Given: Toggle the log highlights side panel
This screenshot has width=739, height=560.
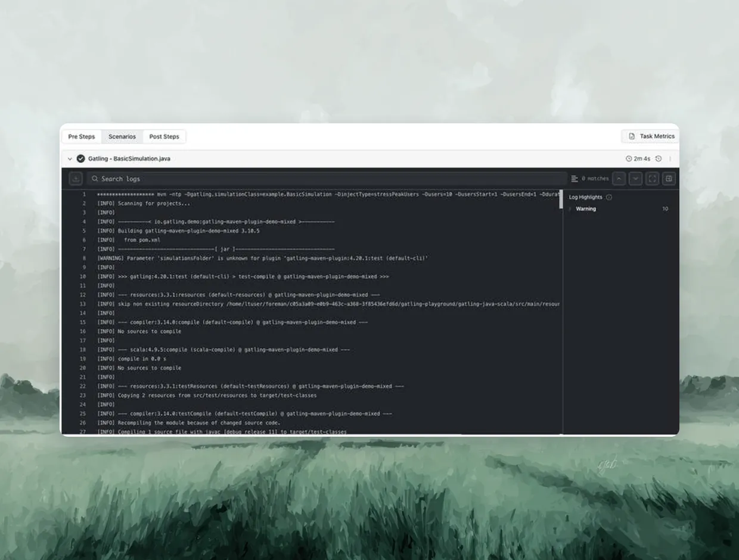Looking at the screenshot, I should point(669,179).
